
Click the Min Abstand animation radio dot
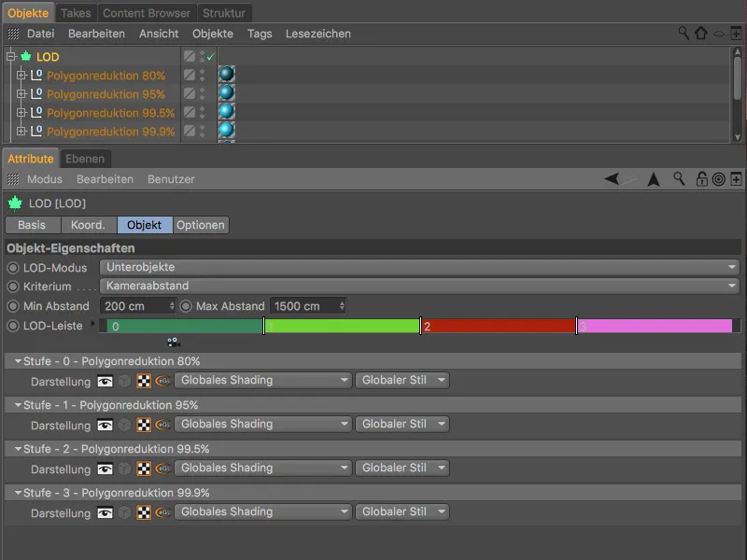(13, 306)
